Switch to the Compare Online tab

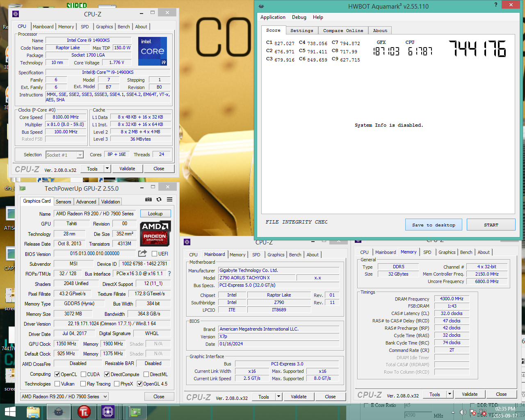(343, 30)
